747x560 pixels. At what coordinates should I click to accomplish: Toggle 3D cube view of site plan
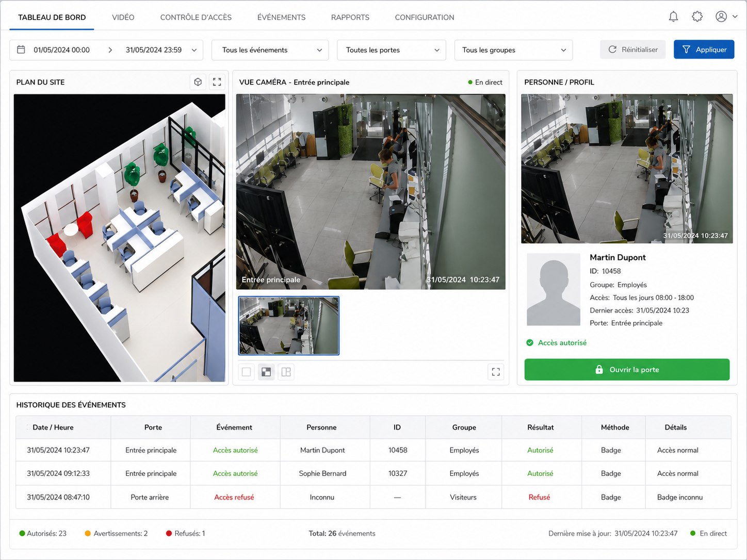[198, 82]
